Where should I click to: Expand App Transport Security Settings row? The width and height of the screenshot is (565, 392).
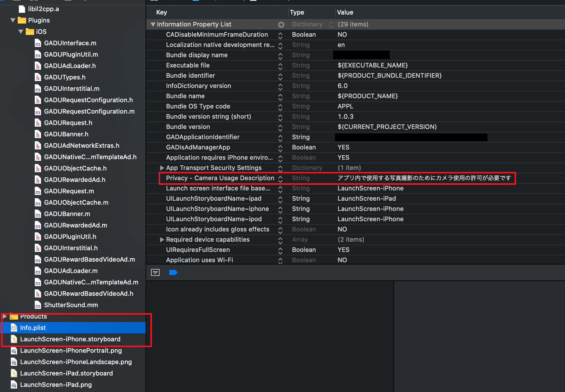(162, 168)
